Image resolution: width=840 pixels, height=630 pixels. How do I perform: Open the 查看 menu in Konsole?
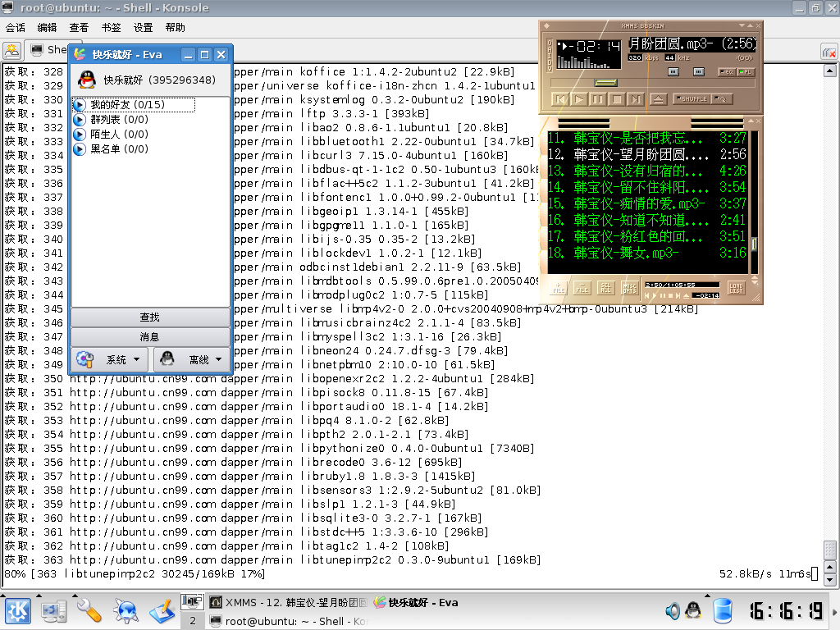79,27
